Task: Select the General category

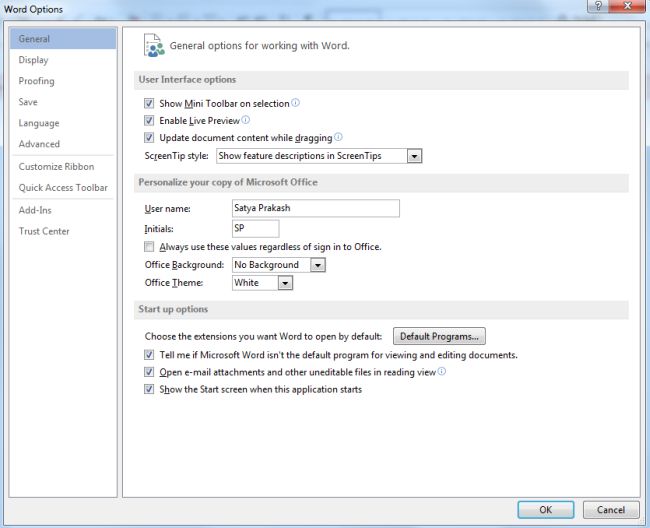Action: [63, 39]
